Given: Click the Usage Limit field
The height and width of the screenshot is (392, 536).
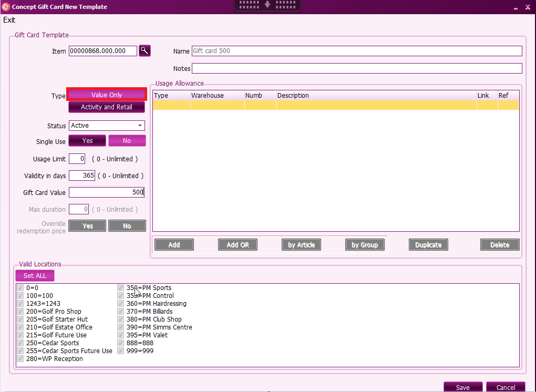Looking at the screenshot, I should 77,159.
